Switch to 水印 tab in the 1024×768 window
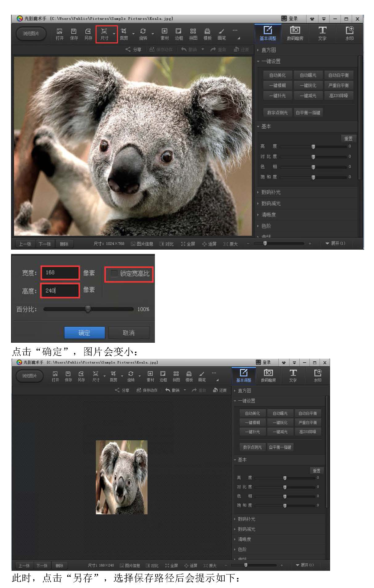Screen dimensions: 374x588 point(349,33)
